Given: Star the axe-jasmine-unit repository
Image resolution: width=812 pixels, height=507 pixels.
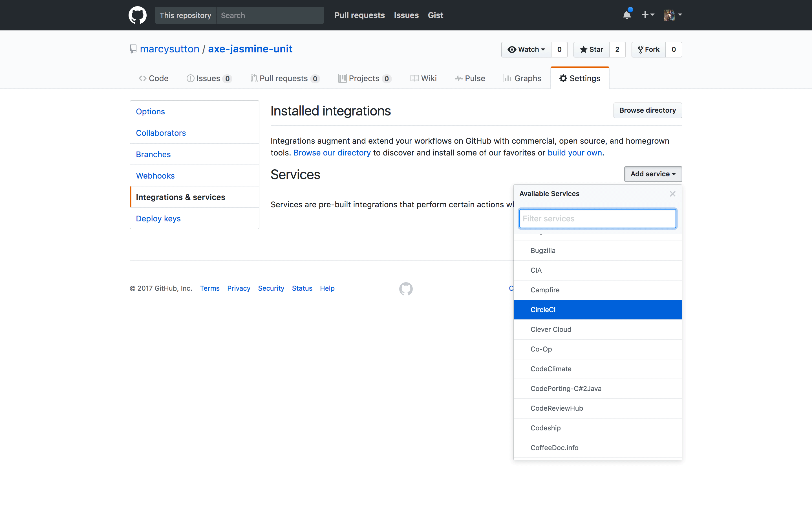Looking at the screenshot, I should pyautogui.click(x=591, y=49).
